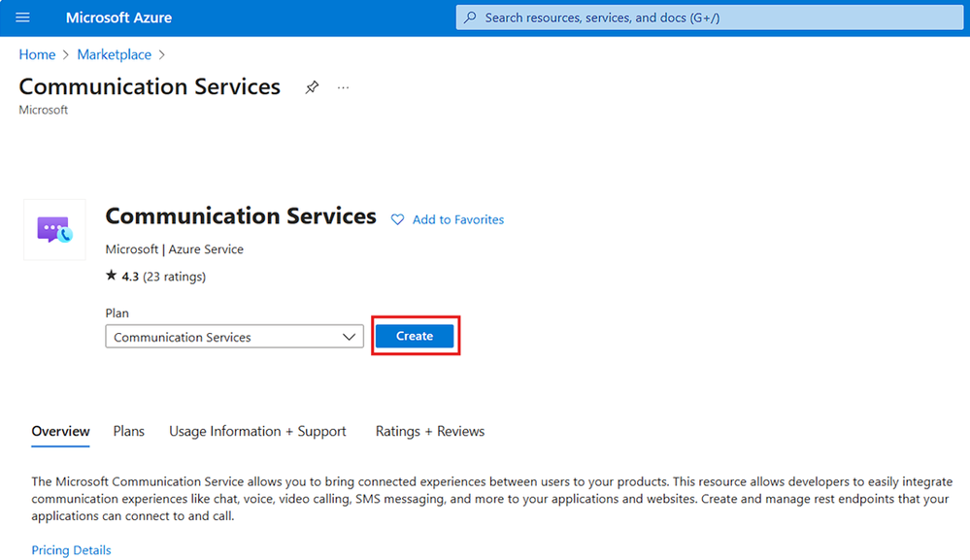Screen dimensions: 970x560
Task: Go to Marketplace breadcrumb
Action: (x=114, y=54)
